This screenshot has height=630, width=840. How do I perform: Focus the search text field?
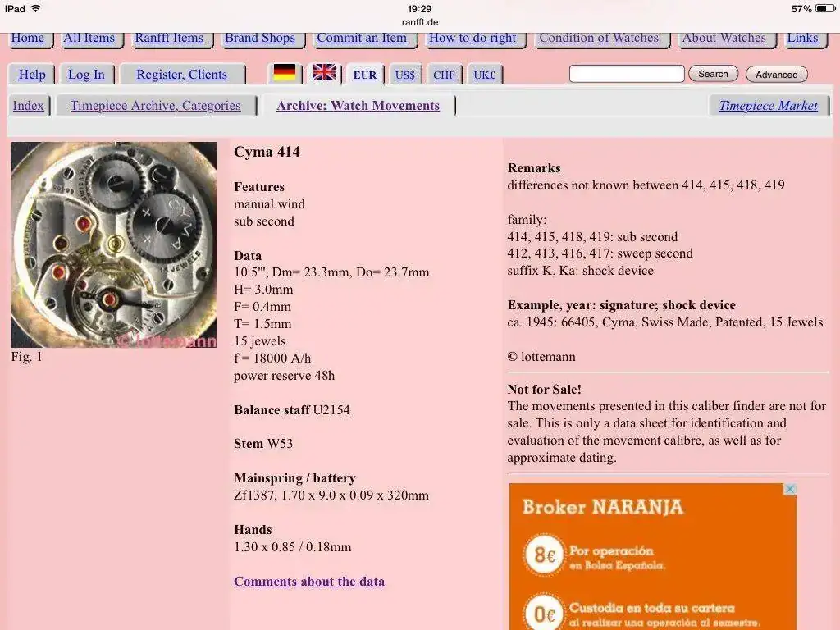[627, 74]
